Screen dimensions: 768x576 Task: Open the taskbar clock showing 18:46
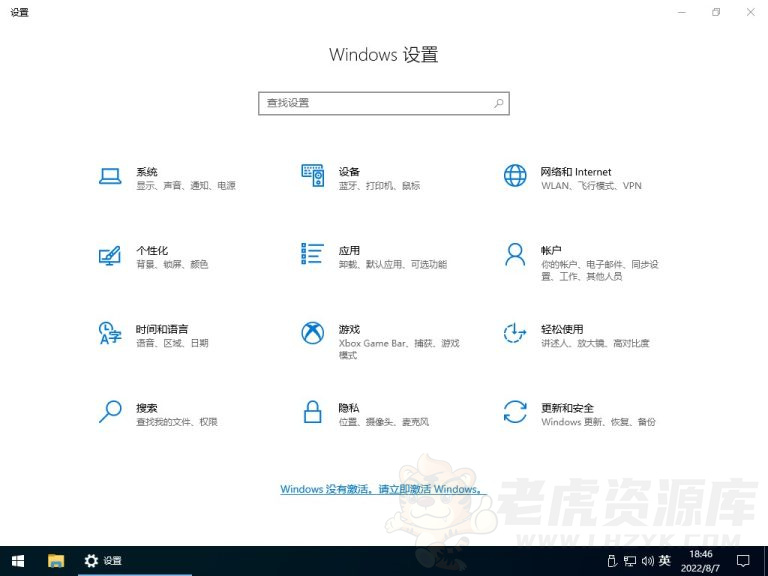point(700,561)
